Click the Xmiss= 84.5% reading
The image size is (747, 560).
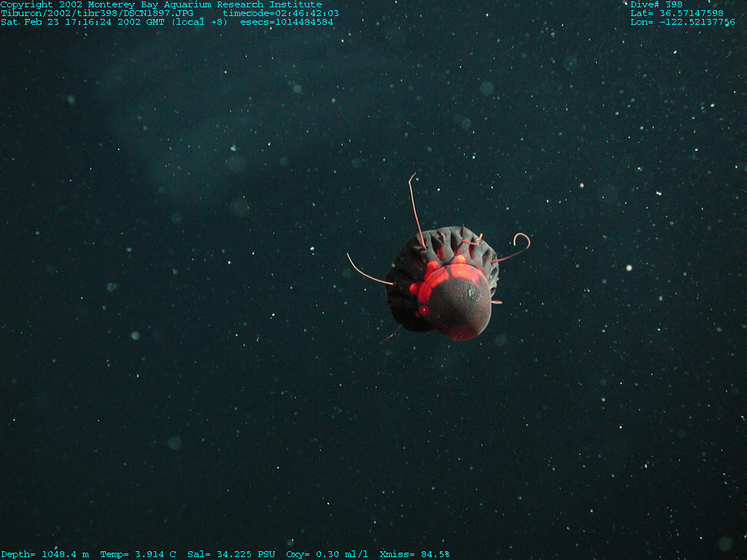[415, 554]
